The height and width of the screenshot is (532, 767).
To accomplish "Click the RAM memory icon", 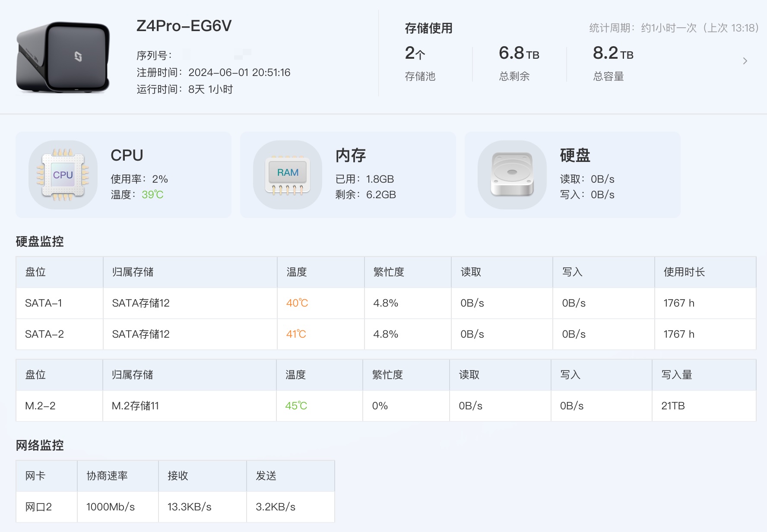I will pyautogui.click(x=288, y=175).
